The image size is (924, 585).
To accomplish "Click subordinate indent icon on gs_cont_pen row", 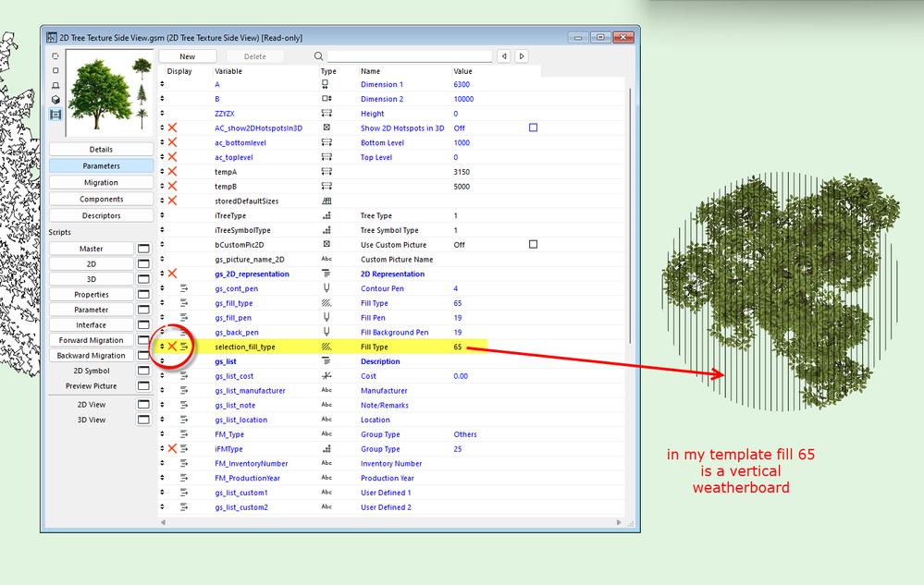I will pos(184,288).
